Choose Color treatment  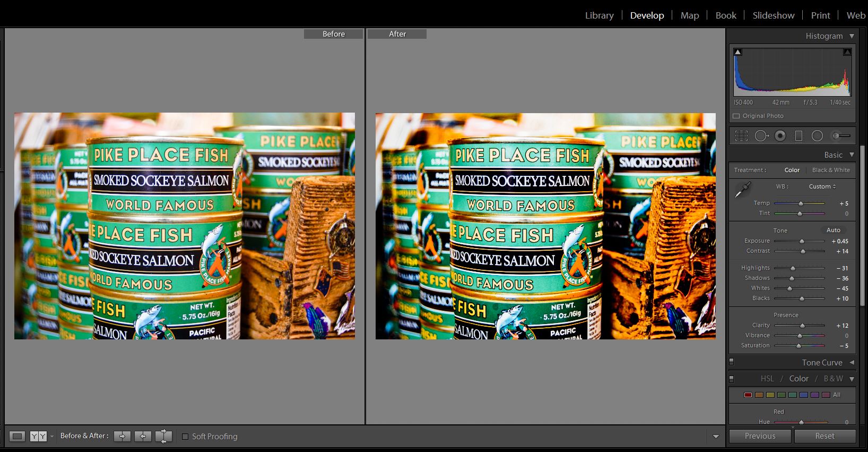pyautogui.click(x=792, y=170)
